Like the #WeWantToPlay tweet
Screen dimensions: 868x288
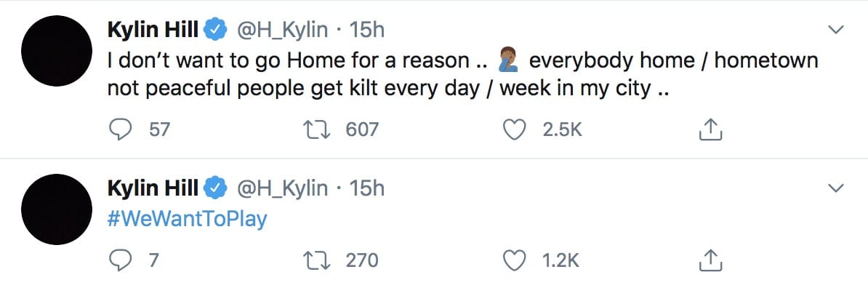(x=514, y=260)
